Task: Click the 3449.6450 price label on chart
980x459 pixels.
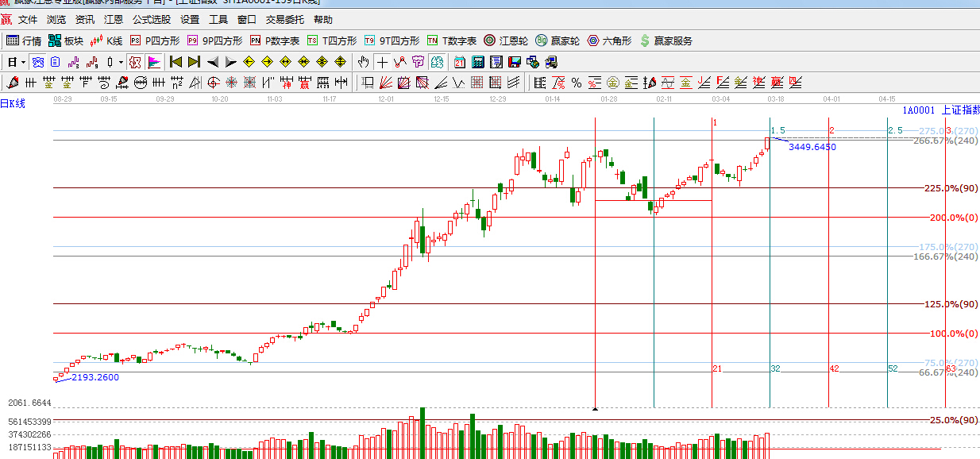Action: [x=812, y=147]
